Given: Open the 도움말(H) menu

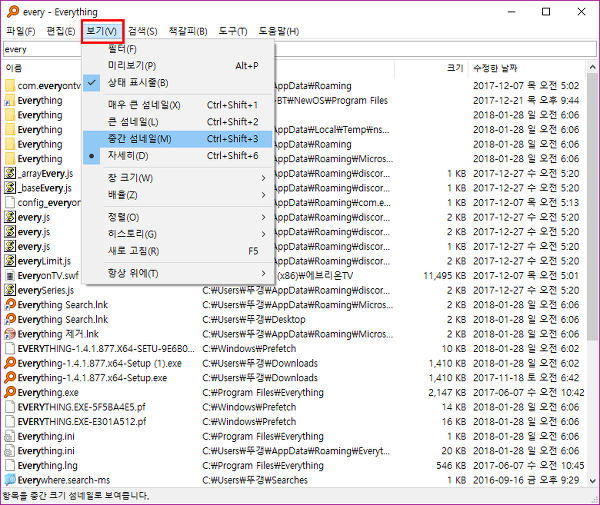Looking at the screenshot, I should [279, 31].
